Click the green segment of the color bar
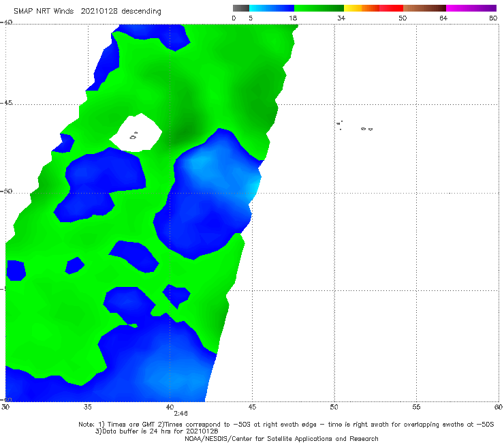The width and height of the screenshot is (504, 443). click(319, 8)
